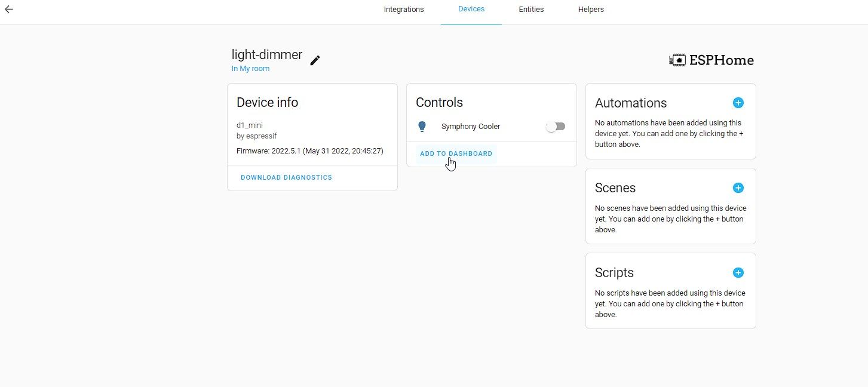The image size is (868, 387).
Task: Click the light-dimmer device title
Action: tap(266, 54)
